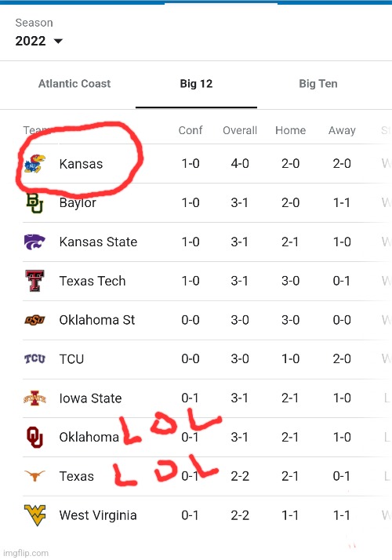Click the Kansas Jayhawks logo
This screenshot has height=560, width=392.
tap(34, 164)
